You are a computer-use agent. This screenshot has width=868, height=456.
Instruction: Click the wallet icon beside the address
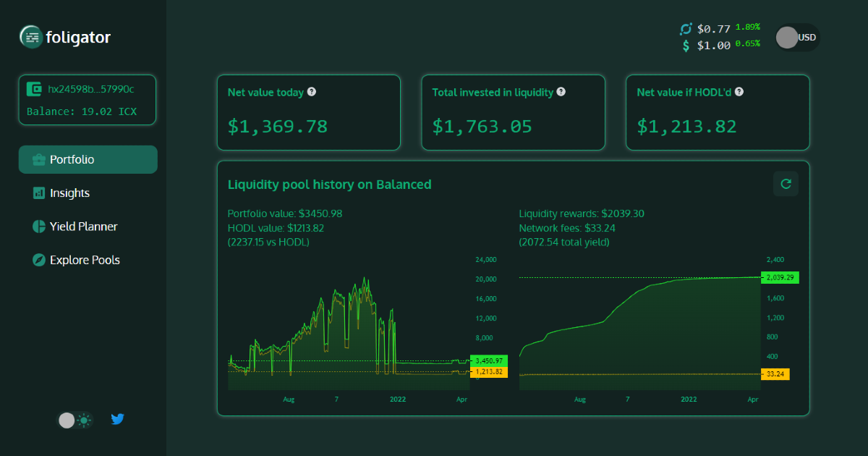[34, 89]
